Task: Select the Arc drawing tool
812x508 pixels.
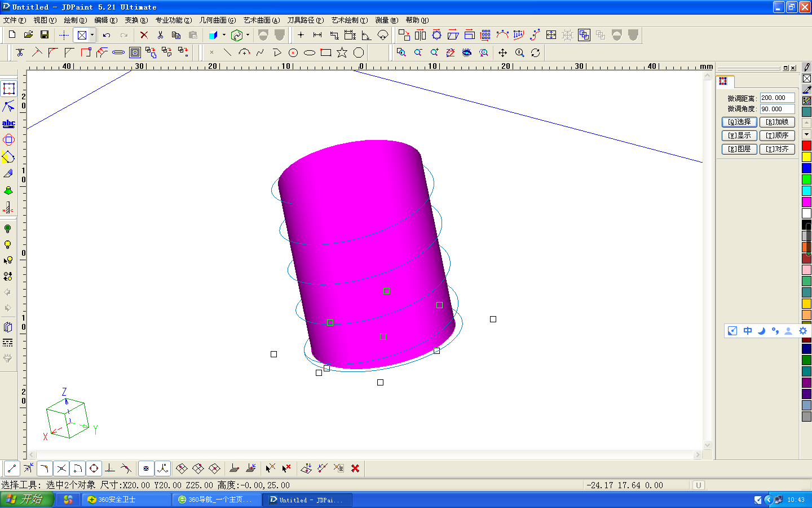Action: [x=244, y=52]
